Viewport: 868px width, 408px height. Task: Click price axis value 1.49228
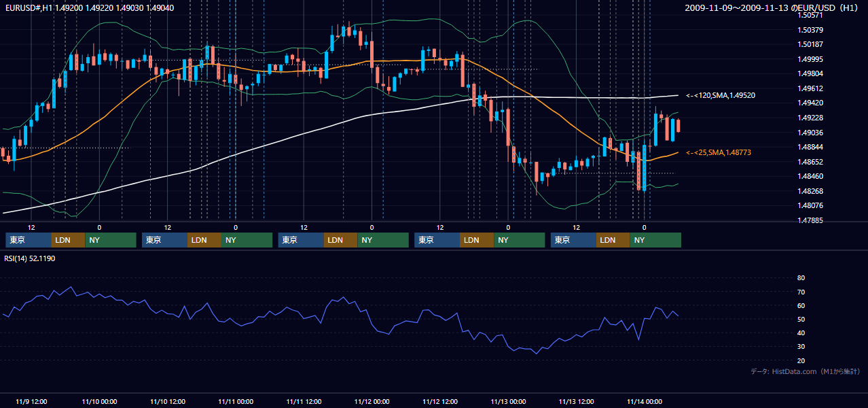(810, 118)
